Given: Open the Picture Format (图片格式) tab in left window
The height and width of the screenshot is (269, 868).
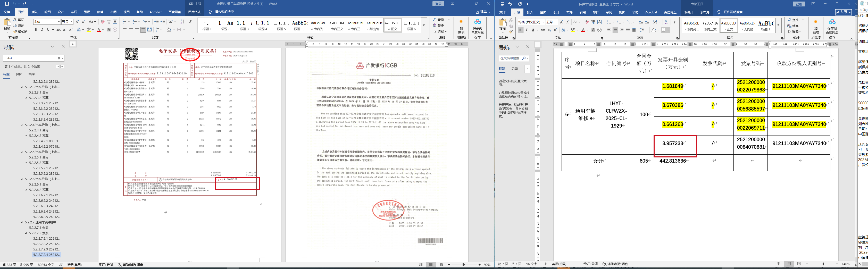Looking at the screenshot, I should pos(194,12).
